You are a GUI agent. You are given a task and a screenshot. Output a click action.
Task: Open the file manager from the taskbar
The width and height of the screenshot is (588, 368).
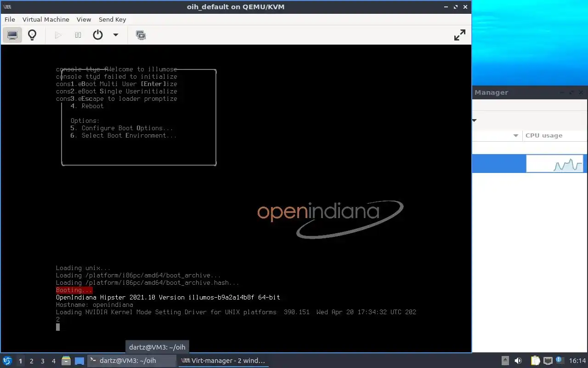[66, 361]
